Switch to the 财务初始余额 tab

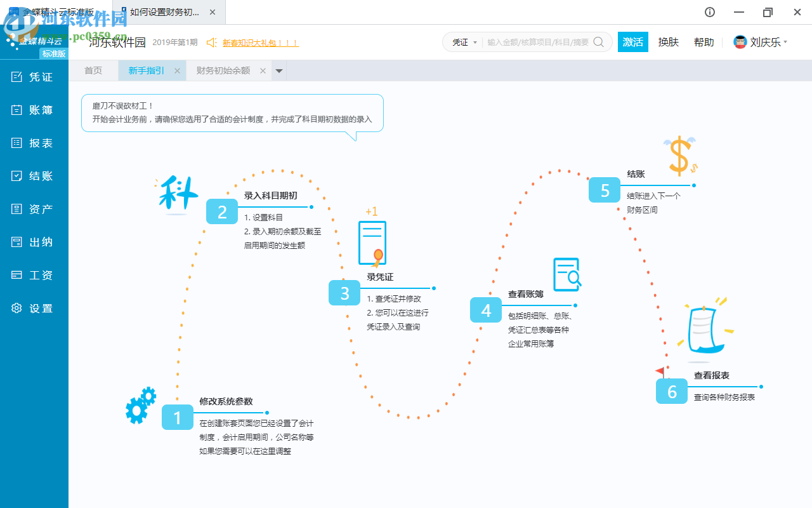tap(223, 70)
